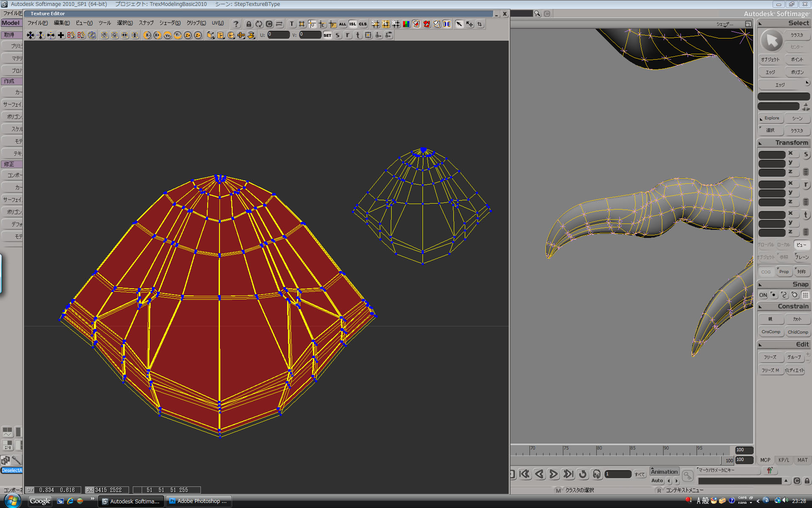Enable ISL island selection mode
812x508 pixels.
point(352,24)
